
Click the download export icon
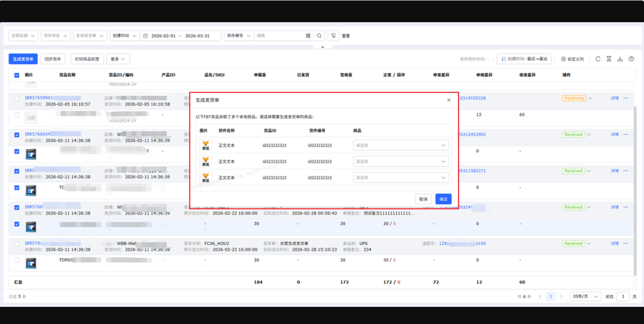pyautogui.click(x=620, y=59)
